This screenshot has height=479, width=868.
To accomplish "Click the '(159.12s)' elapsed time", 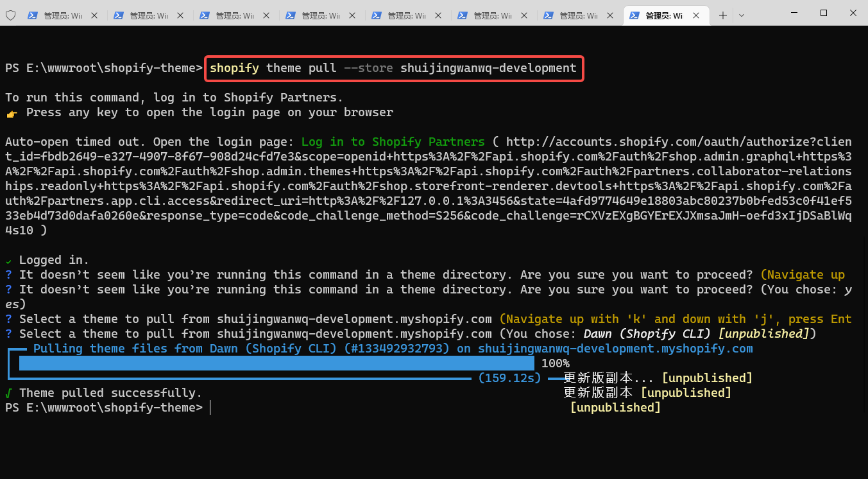I will tap(510, 378).
